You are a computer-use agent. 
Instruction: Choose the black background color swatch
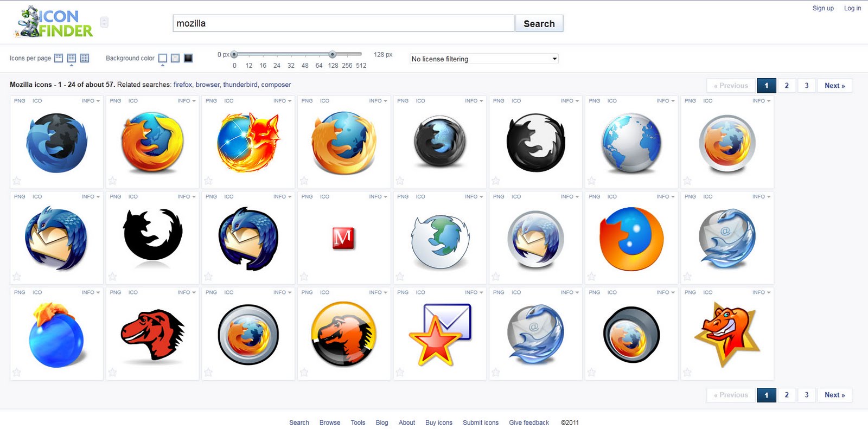pyautogui.click(x=188, y=58)
